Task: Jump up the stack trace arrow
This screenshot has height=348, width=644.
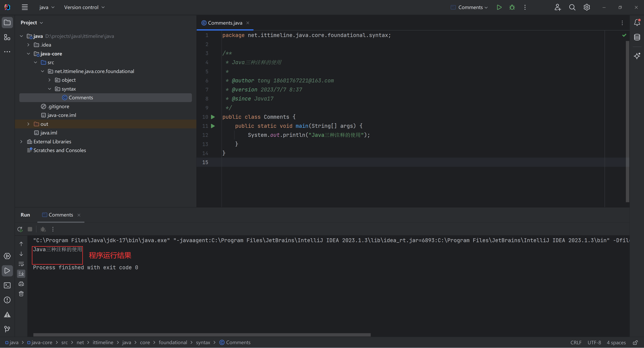Action: [x=21, y=244]
